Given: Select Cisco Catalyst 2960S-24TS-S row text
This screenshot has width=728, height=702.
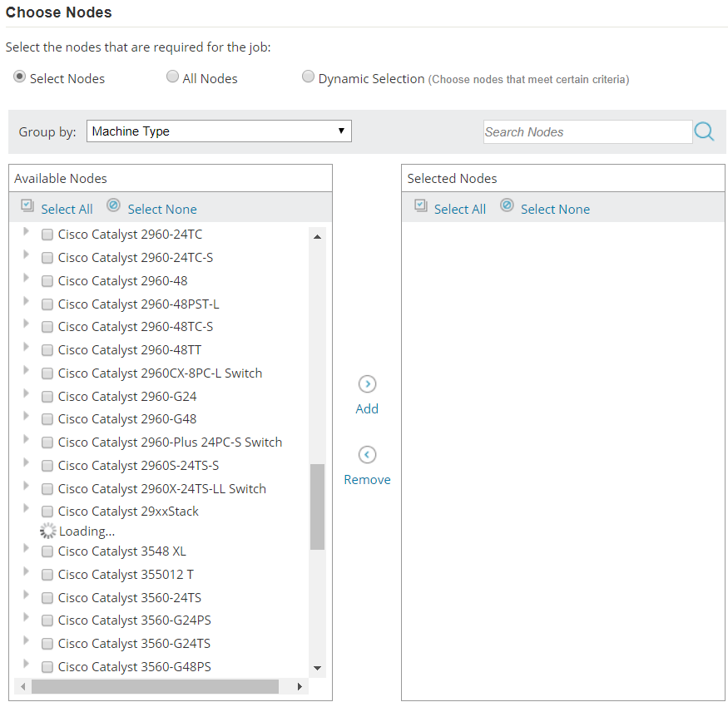Looking at the screenshot, I should [138, 466].
